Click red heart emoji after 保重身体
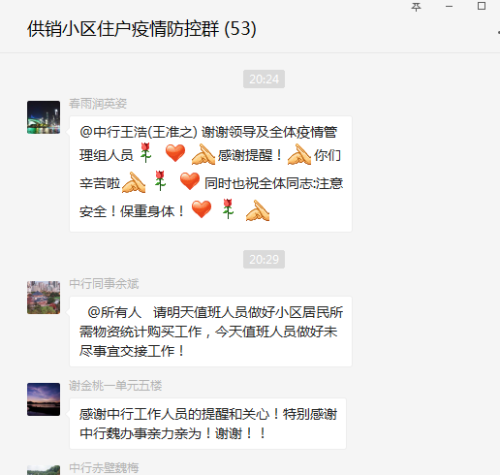This screenshot has height=475, width=500. click(201, 209)
